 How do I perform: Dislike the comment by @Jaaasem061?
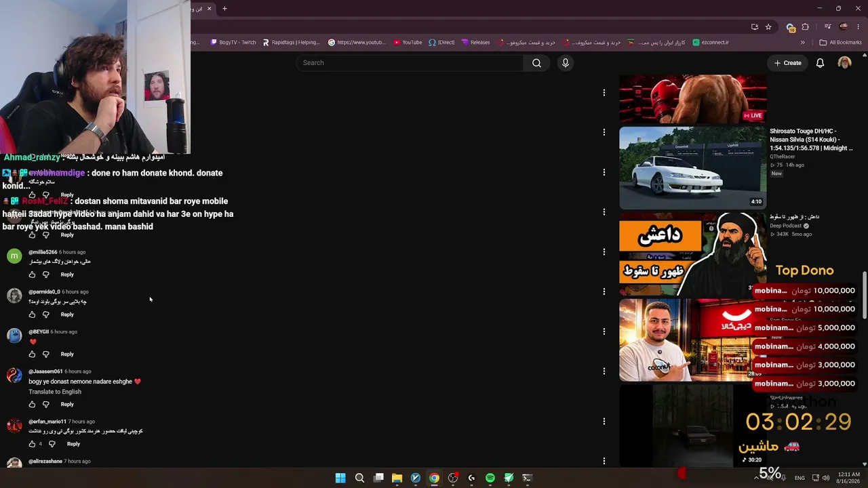[x=46, y=404]
